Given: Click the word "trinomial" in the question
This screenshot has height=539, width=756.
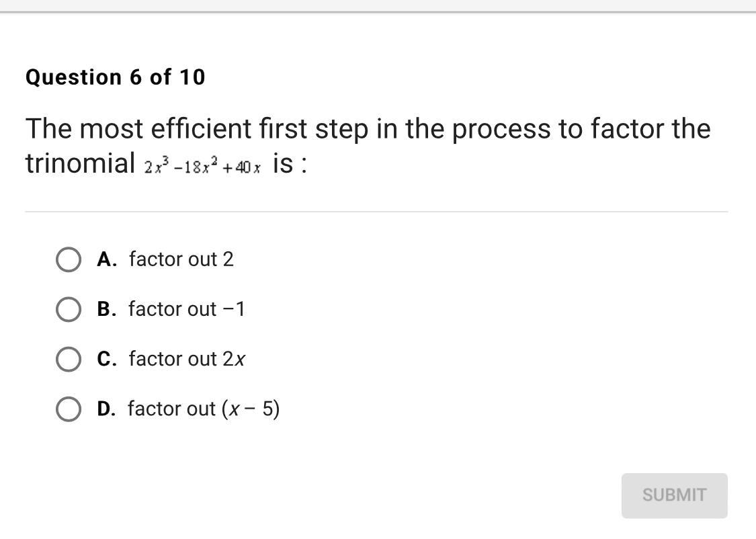Looking at the screenshot, I should tap(81, 163).
